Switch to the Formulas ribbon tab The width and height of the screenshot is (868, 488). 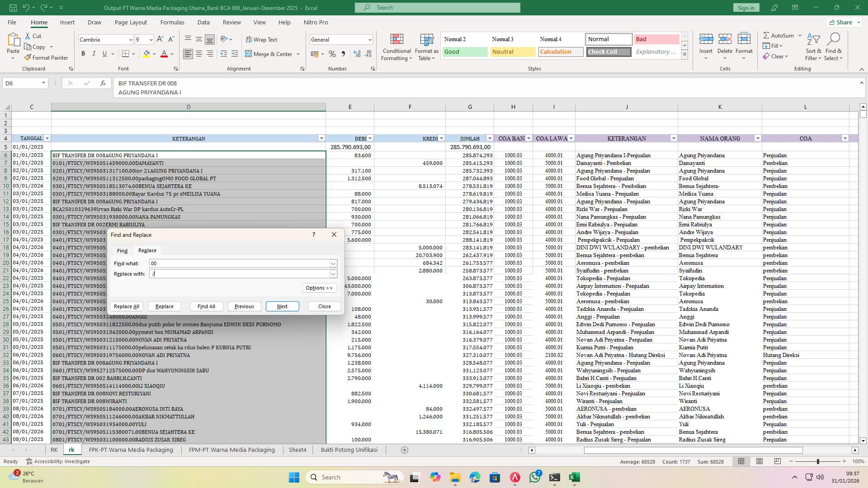coord(172,22)
